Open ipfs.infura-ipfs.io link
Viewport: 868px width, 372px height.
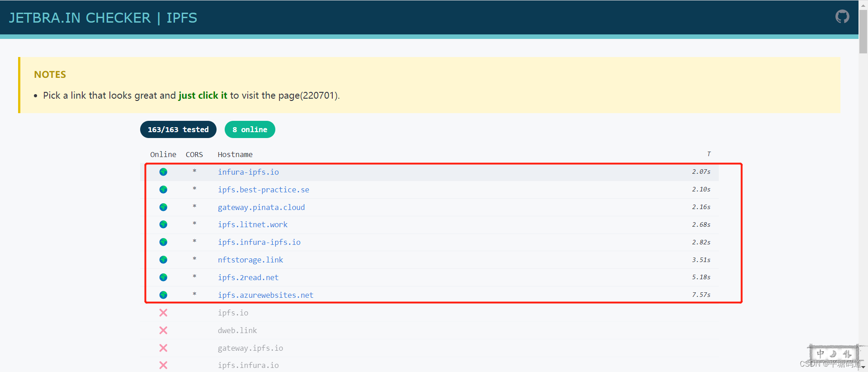[x=259, y=242]
